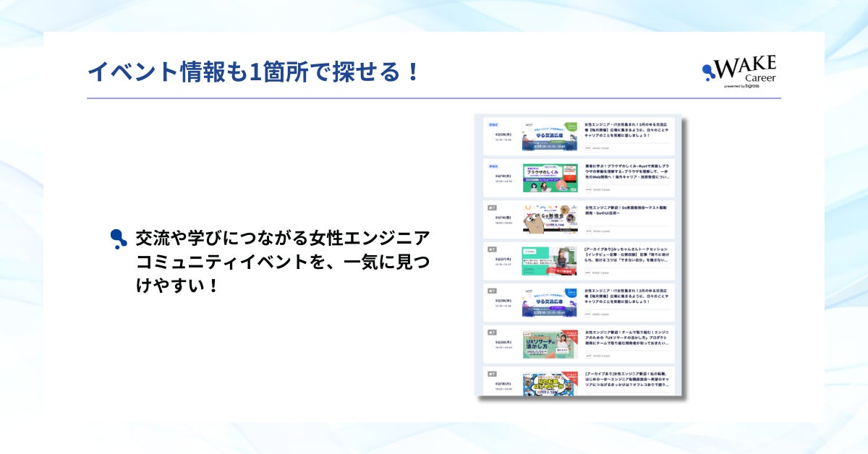Click the WAKE Career logo at top right
868x454 pixels.
tap(739, 71)
